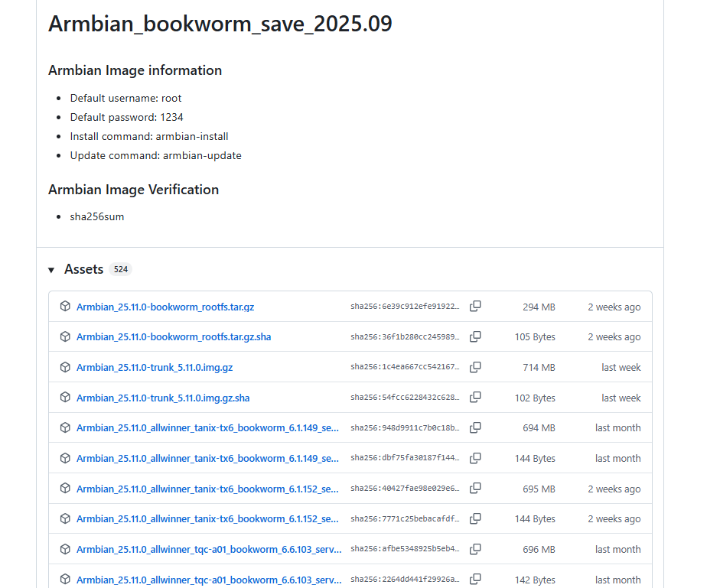Click package icon in the 694 MB row
Screen dimensions: 720x588
65,427
